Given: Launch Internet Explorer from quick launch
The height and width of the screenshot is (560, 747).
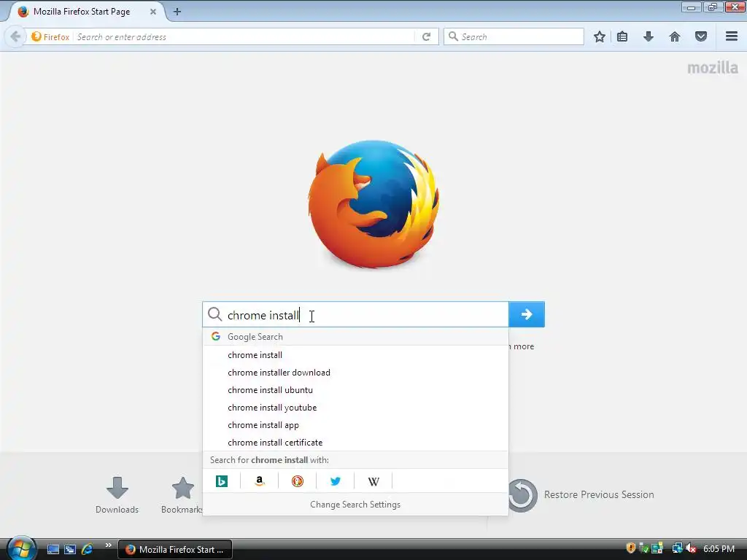Looking at the screenshot, I should click(88, 549).
